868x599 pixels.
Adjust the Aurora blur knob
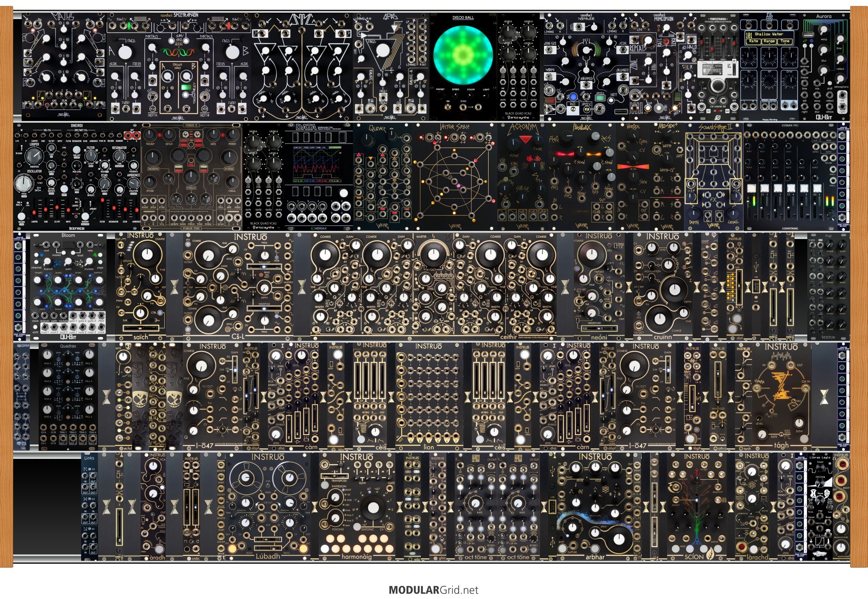pyautogui.click(x=823, y=51)
